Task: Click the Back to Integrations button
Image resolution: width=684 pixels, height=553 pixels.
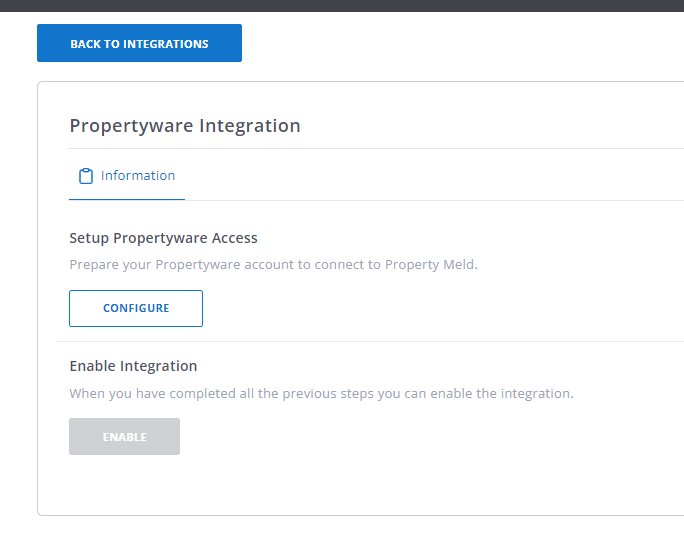Action: click(139, 43)
